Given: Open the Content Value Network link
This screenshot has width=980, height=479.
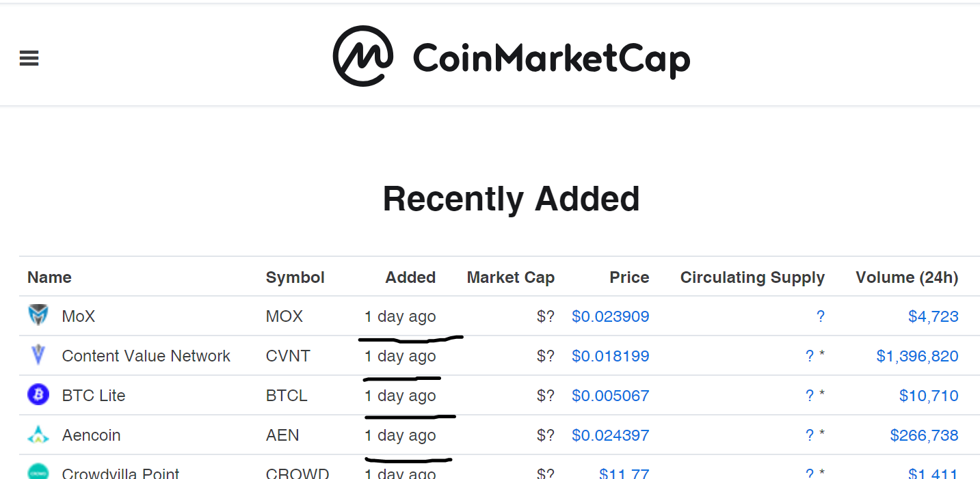Looking at the screenshot, I should coord(146,356).
